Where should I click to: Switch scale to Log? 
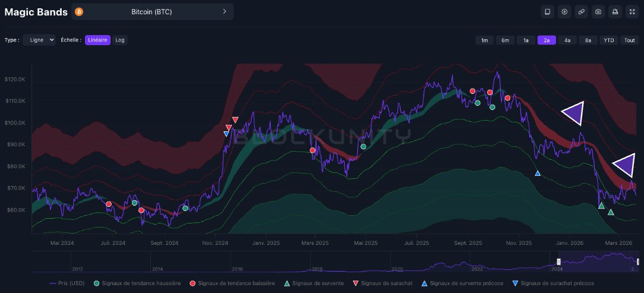(120, 40)
